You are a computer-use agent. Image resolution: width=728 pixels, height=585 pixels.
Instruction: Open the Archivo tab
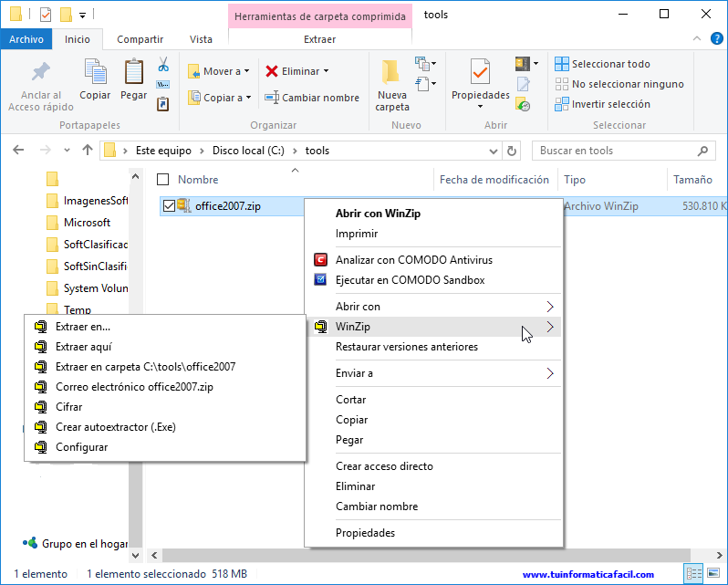point(26,39)
